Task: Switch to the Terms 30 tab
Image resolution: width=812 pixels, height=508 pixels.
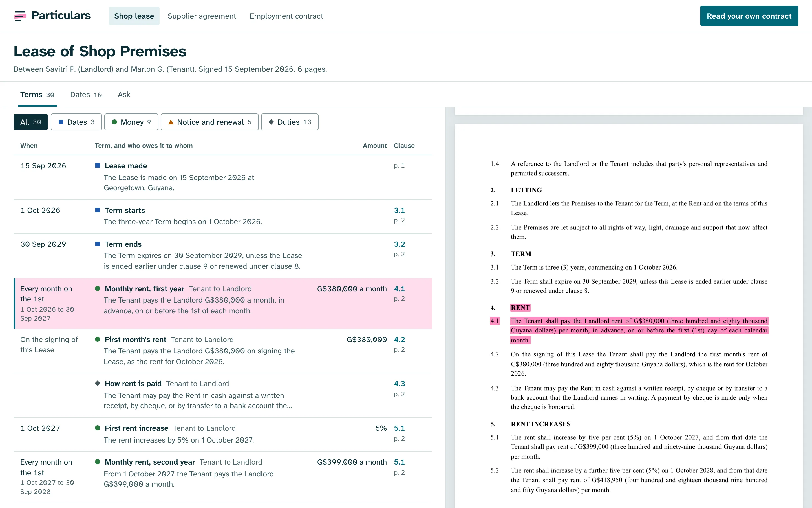Action: click(37, 95)
